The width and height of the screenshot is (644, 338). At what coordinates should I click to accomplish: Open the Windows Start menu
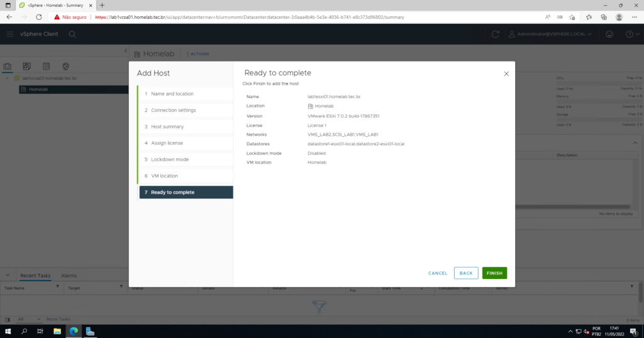click(8, 332)
